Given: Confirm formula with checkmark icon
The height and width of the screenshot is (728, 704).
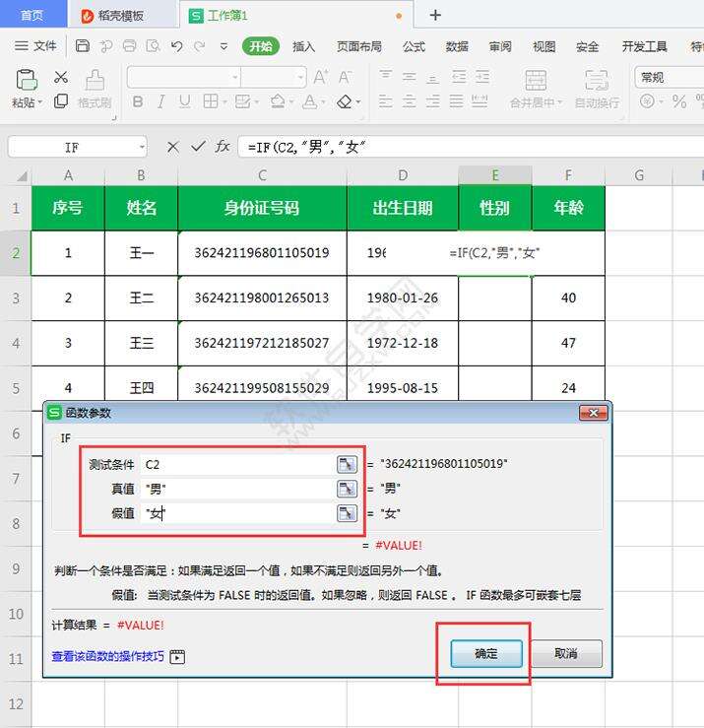Looking at the screenshot, I should coord(198,147).
